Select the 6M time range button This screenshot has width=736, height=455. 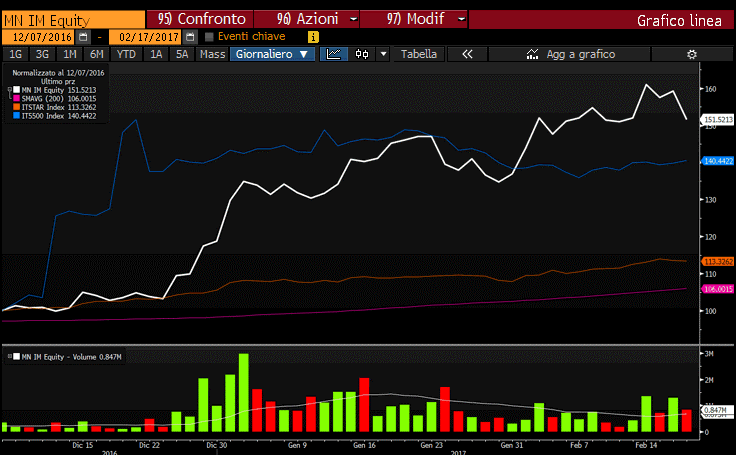[96, 54]
